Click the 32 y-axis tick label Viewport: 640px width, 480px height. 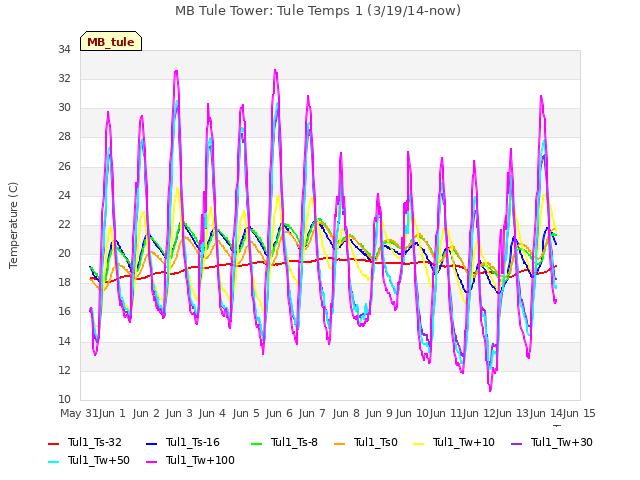(64, 78)
